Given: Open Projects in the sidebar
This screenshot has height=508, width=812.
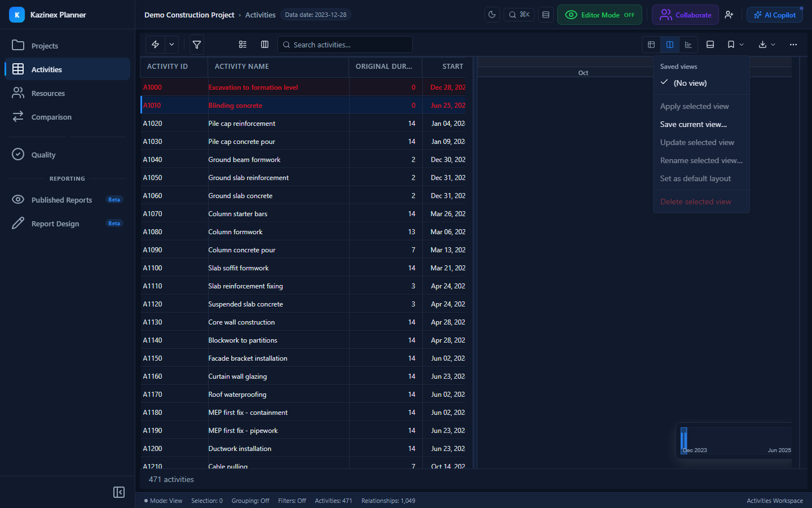Looking at the screenshot, I should coord(68,46).
